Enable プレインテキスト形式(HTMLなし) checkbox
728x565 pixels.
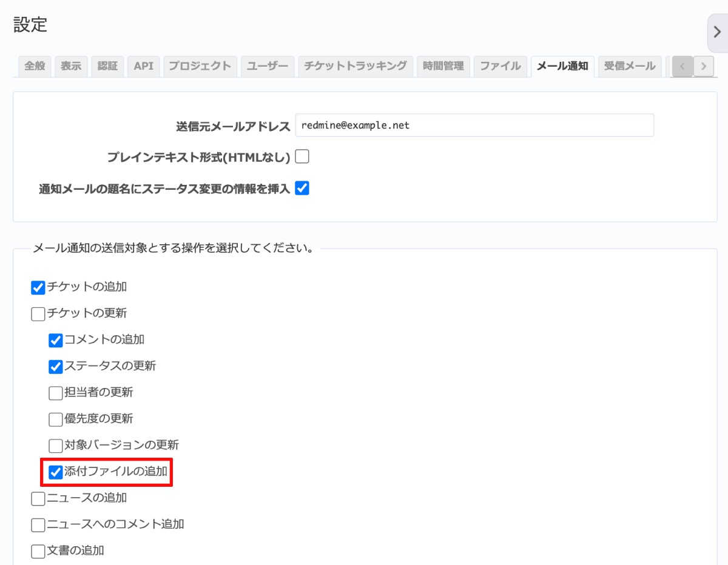(x=302, y=157)
